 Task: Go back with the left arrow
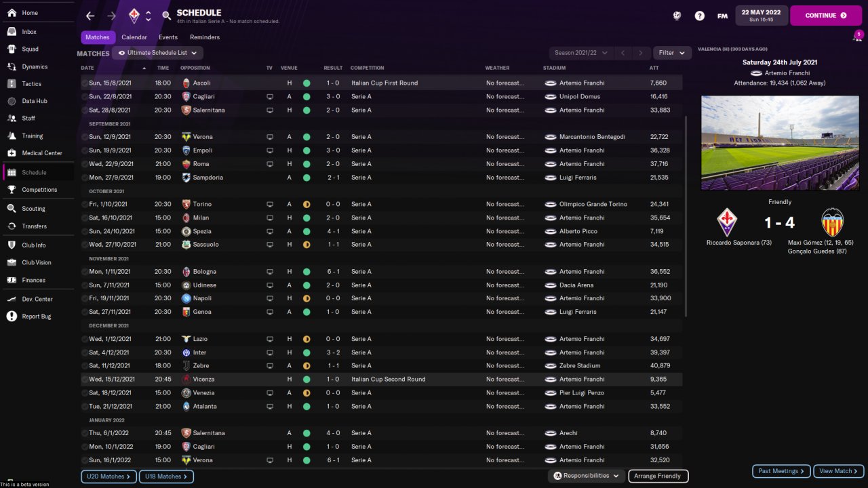(x=90, y=16)
